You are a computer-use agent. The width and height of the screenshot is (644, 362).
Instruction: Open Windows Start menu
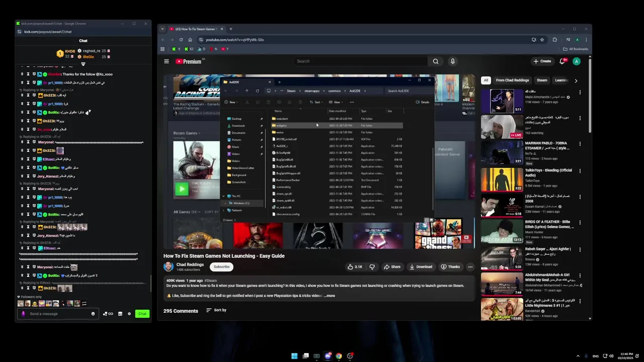pyautogui.click(x=294, y=356)
